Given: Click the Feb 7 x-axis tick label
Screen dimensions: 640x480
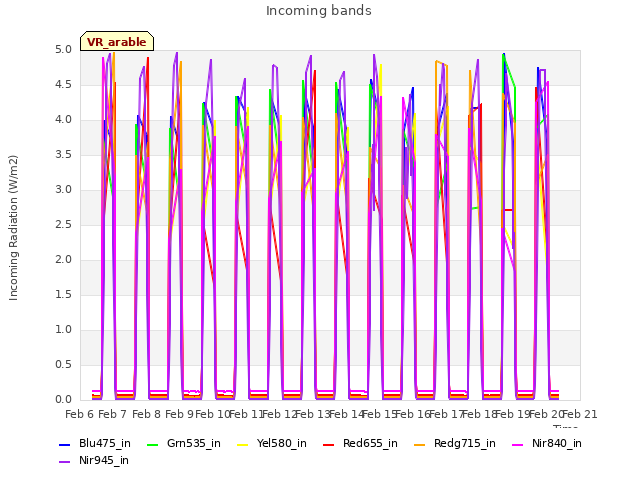Looking at the screenshot, I should point(113,414).
